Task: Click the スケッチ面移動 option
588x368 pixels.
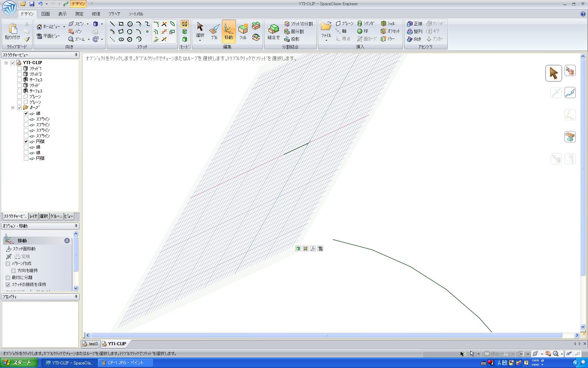Action: 24,249
